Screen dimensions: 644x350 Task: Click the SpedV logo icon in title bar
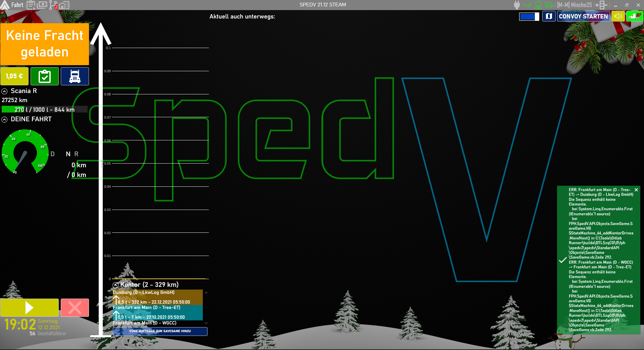point(5,5)
